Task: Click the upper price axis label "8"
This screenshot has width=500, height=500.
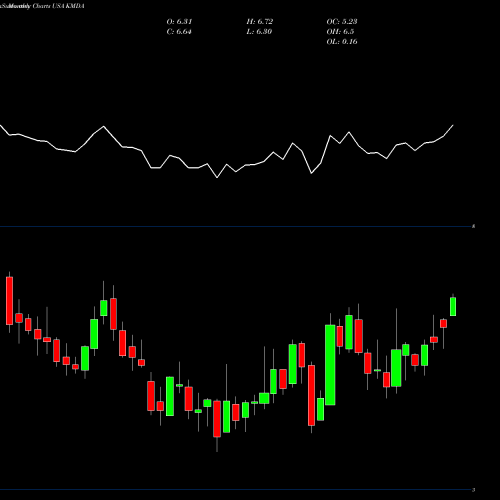Action: tap(474, 227)
